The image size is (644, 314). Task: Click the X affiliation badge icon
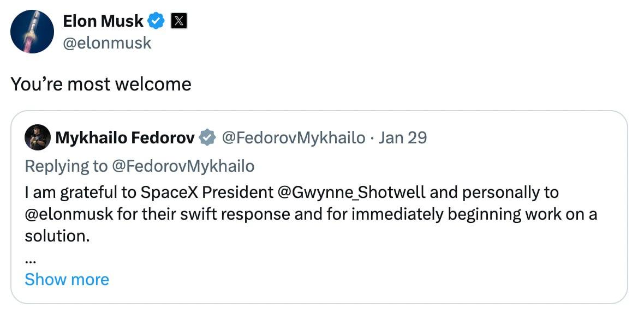point(179,21)
